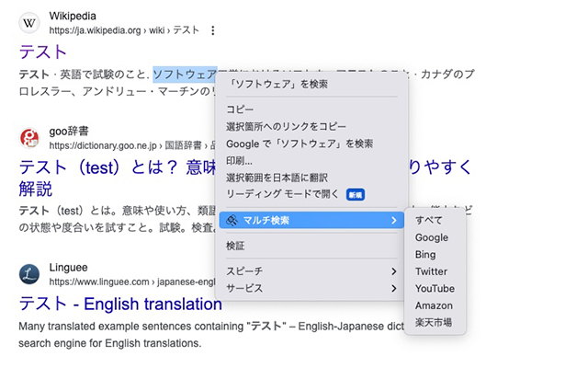Expand the マルチ検索 submenu arrow
588x368 pixels.
point(394,221)
